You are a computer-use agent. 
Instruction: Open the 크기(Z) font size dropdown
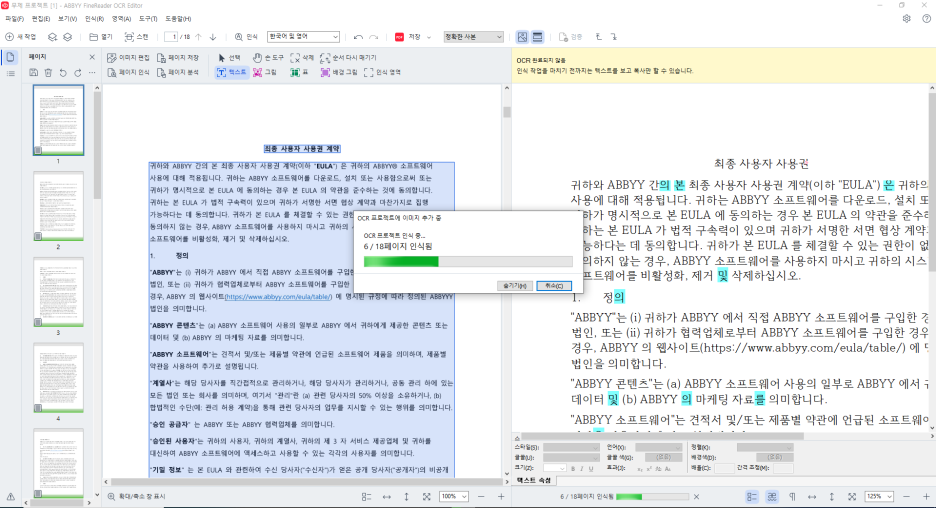click(555, 469)
